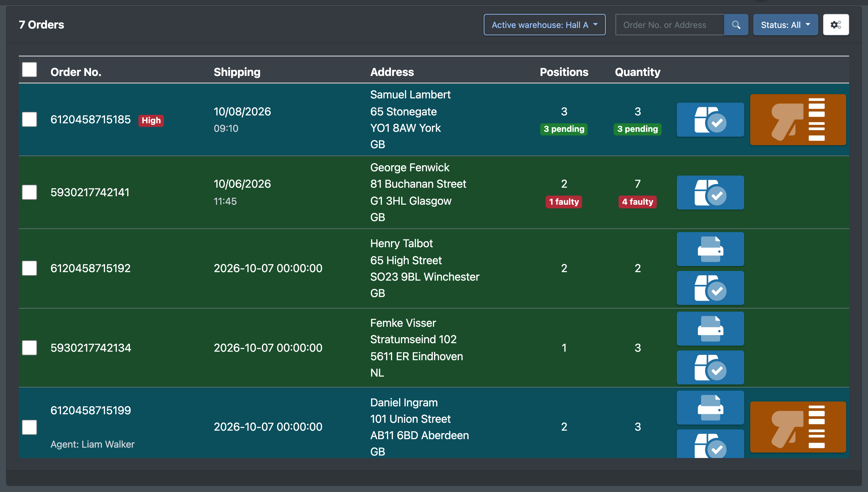Click order number 6120458715185
This screenshot has height=492, width=868.
coord(90,119)
